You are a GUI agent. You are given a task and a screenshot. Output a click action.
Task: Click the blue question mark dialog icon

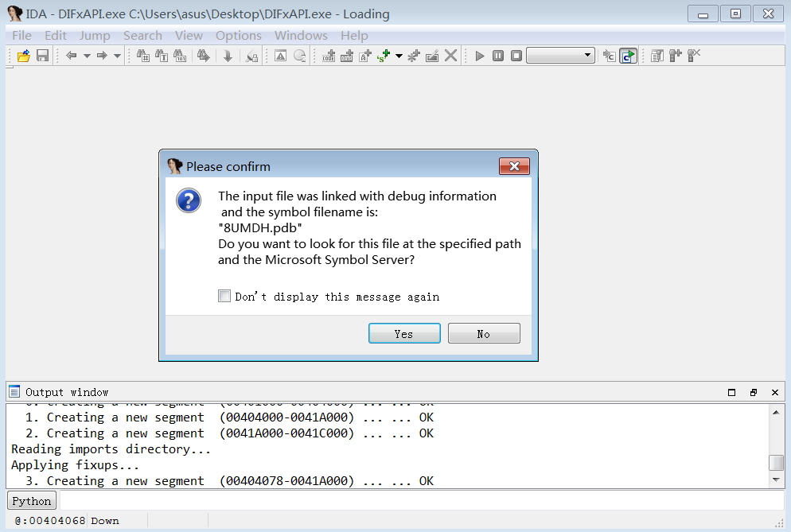(x=189, y=200)
